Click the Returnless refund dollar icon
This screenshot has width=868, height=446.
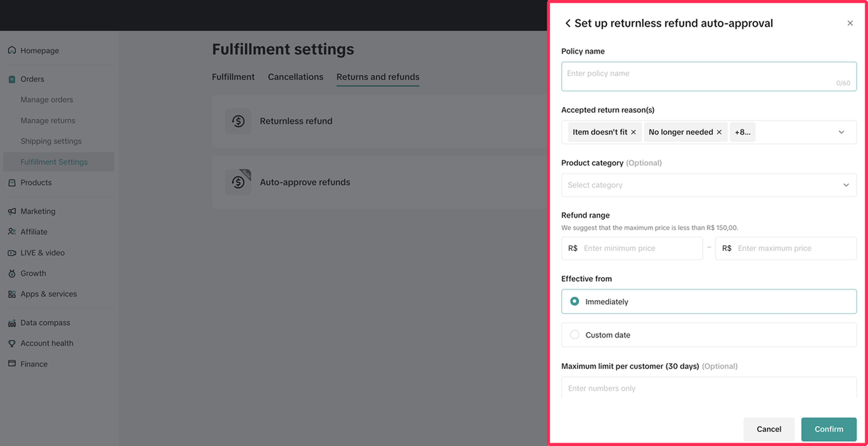coord(238,121)
